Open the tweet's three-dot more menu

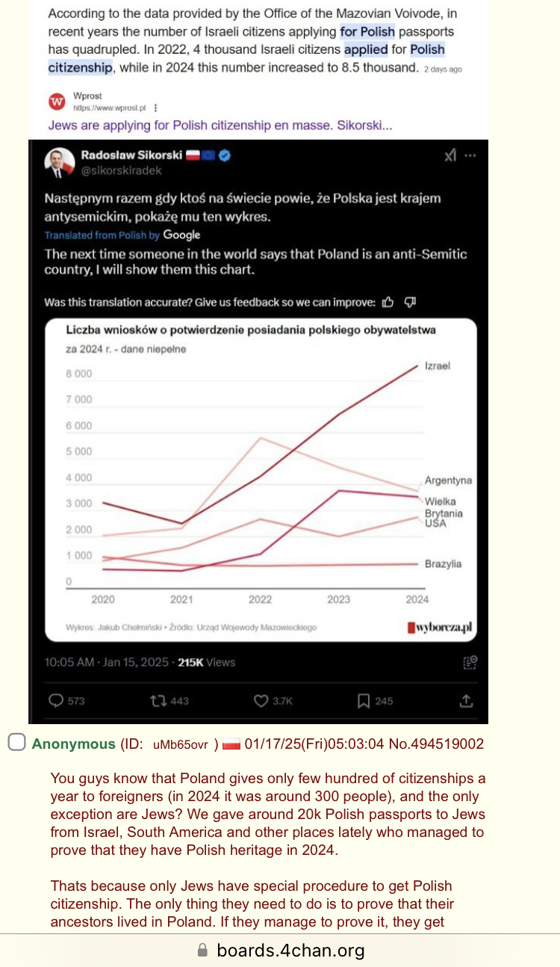pyautogui.click(x=470, y=155)
